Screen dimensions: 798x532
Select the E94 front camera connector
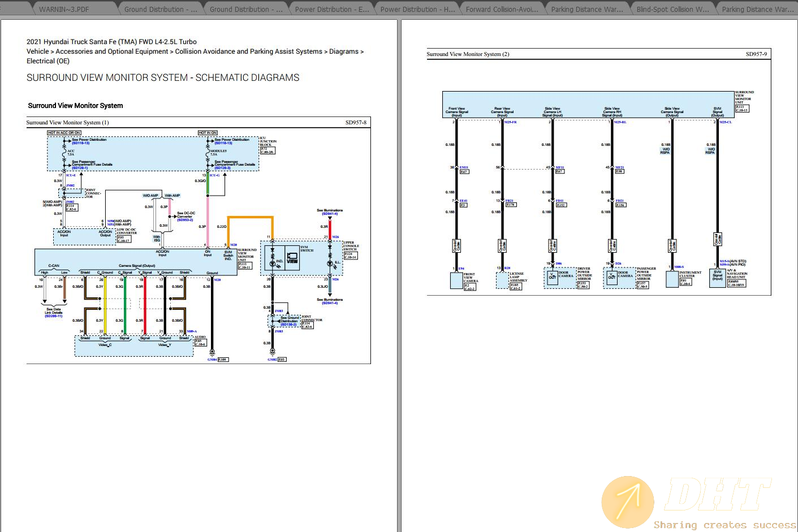click(461, 269)
